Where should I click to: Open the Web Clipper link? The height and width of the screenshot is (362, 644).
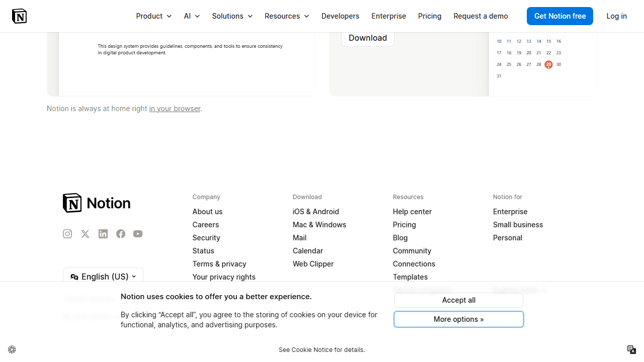point(313,264)
